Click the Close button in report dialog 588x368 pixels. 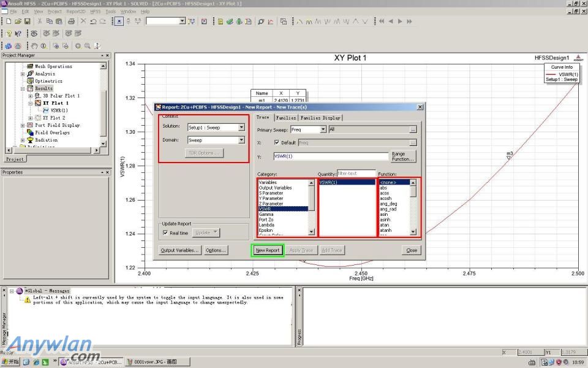(412, 250)
